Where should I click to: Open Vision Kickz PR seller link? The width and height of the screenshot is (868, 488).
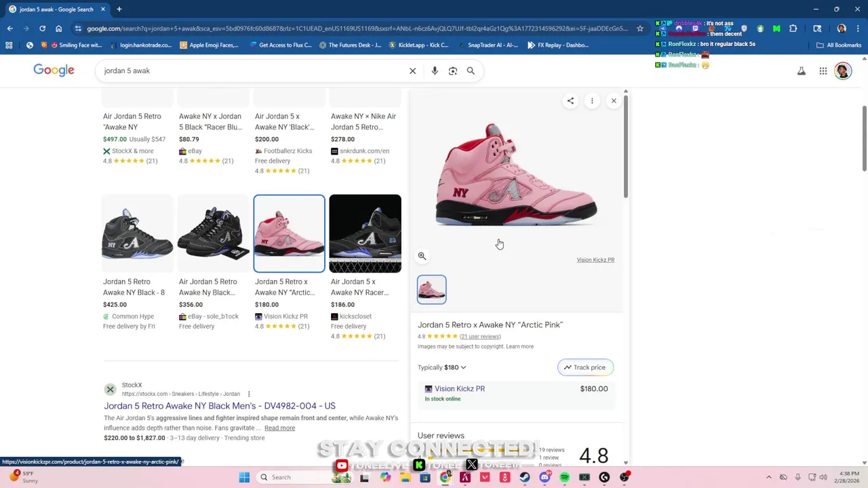[x=460, y=389]
